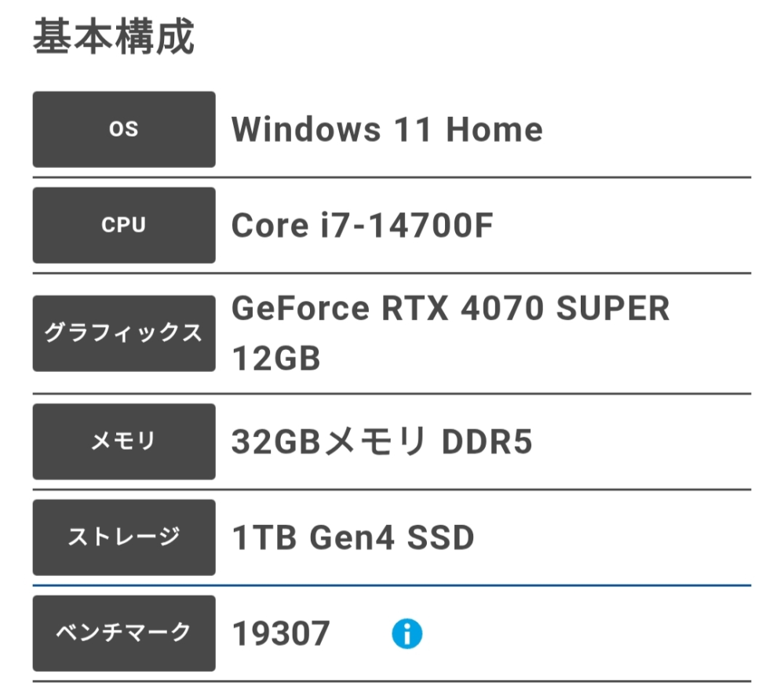The height and width of the screenshot is (700, 784).
Task: Click the Windows 11 Home spec value
Action: click(x=386, y=129)
